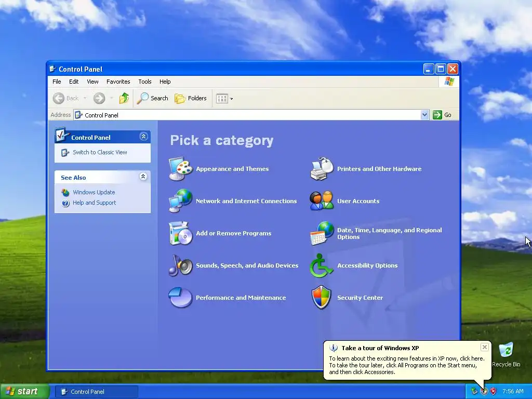Click the Take a tour of Windows XP balloon text

[x=380, y=348]
